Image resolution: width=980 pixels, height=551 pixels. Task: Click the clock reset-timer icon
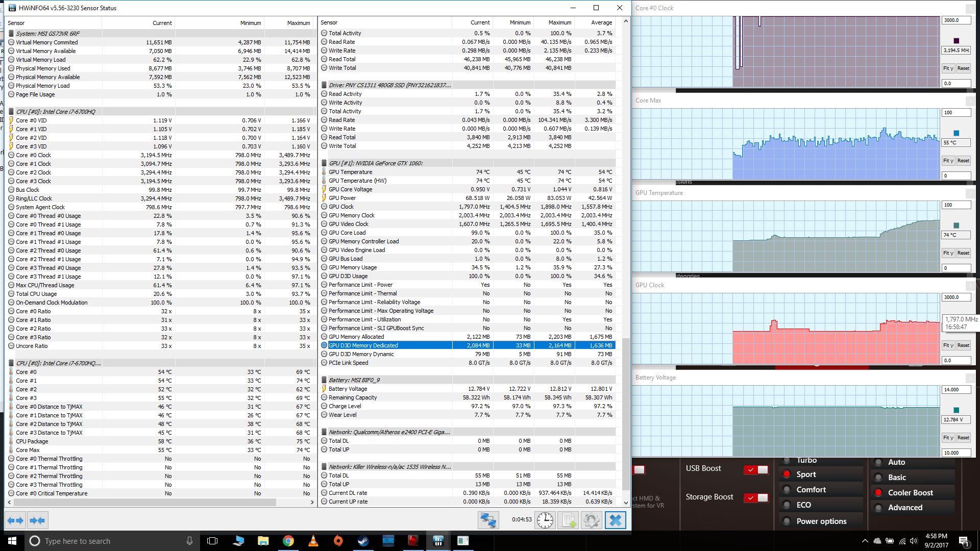[545, 520]
